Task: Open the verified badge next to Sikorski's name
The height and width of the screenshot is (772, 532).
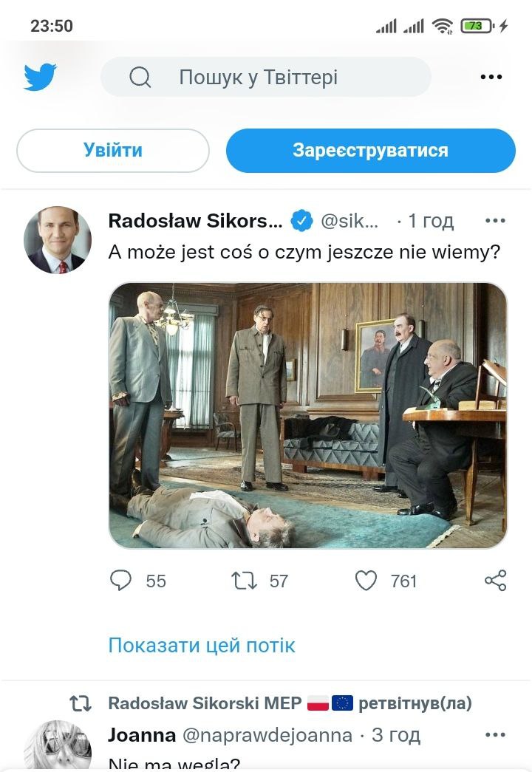Action: coord(302,221)
